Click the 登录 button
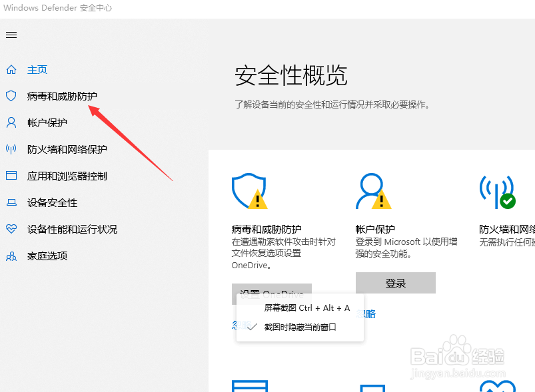Screen dimensions: 535x392 click(396, 283)
